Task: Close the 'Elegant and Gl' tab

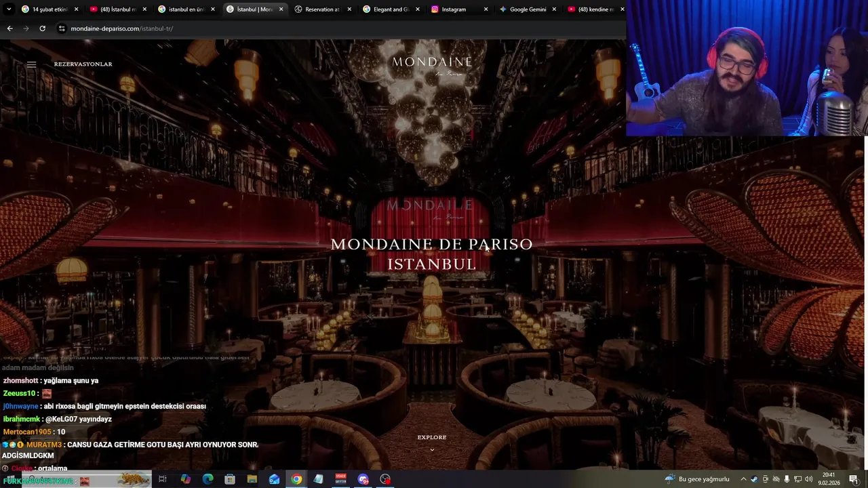Action: coord(418,9)
